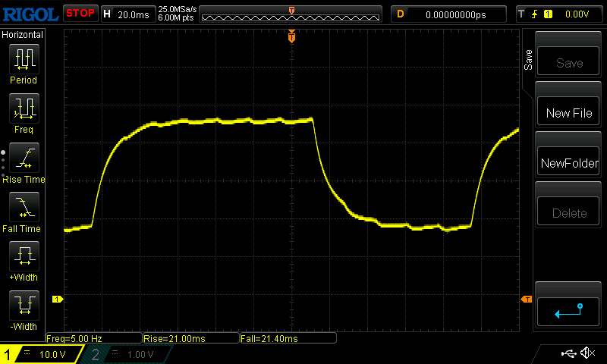Screen dimensions: 607x364
Task: Click the orange trigger position marker atop grid
Action: pyautogui.click(x=291, y=37)
